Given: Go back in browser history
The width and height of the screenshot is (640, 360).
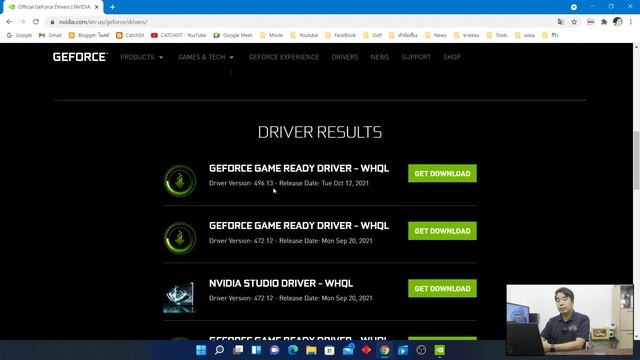Looking at the screenshot, I should tap(9, 22).
